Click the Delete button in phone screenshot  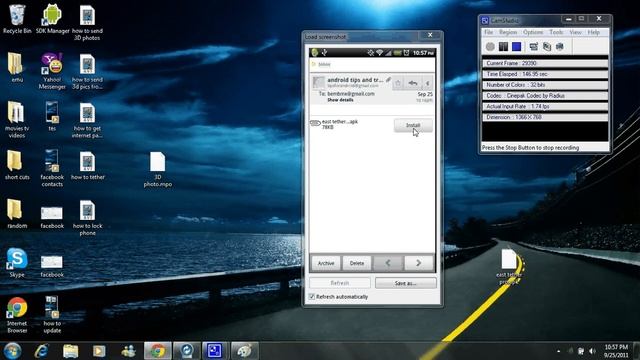pos(357,263)
